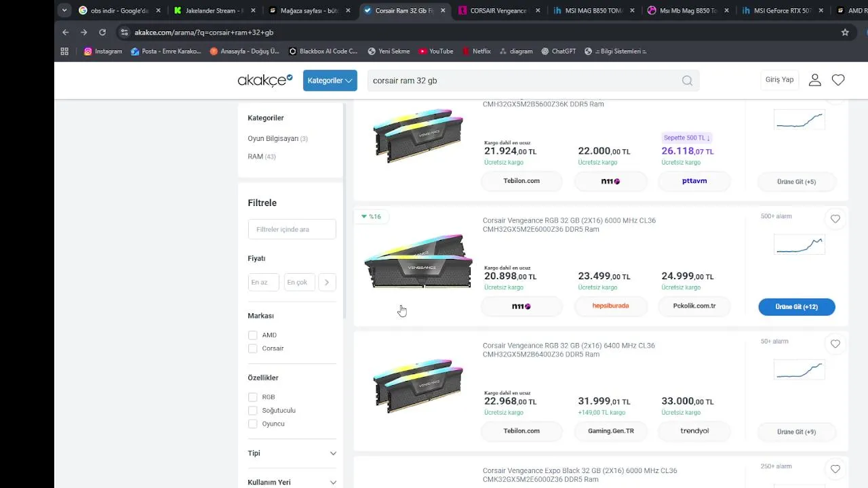Open the hepsiburada seller offer

coord(611,306)
